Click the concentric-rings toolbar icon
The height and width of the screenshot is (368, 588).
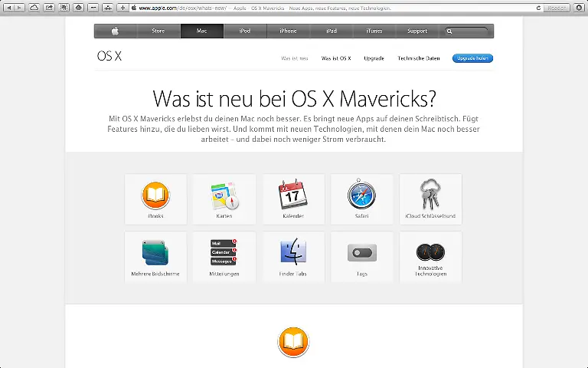[x=78, y=8]
